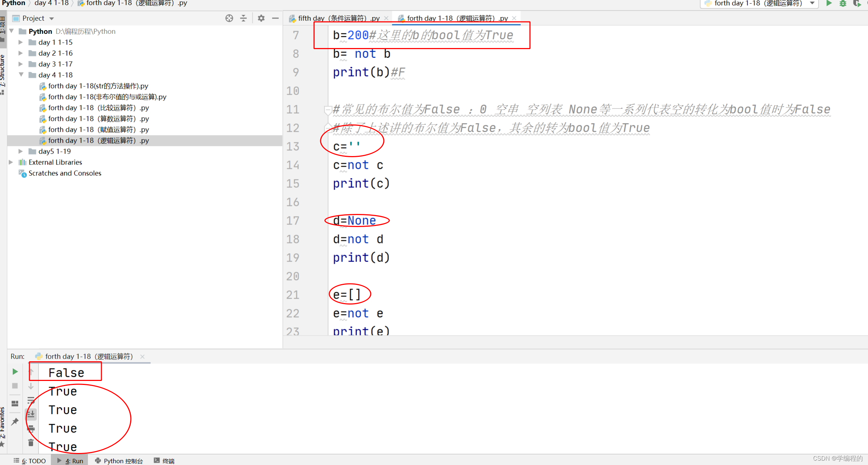Click line number 17 in gutter
868x465 pixels.
pos(293,220)
